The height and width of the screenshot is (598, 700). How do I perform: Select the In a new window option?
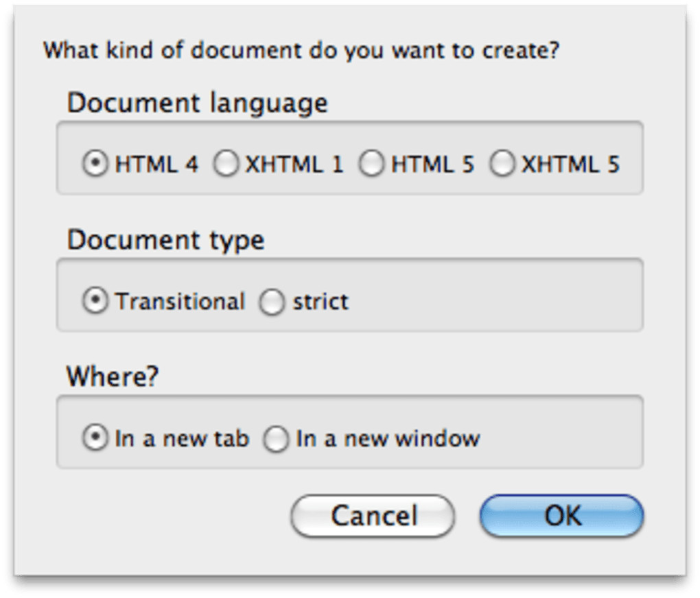tap(277, 439)
